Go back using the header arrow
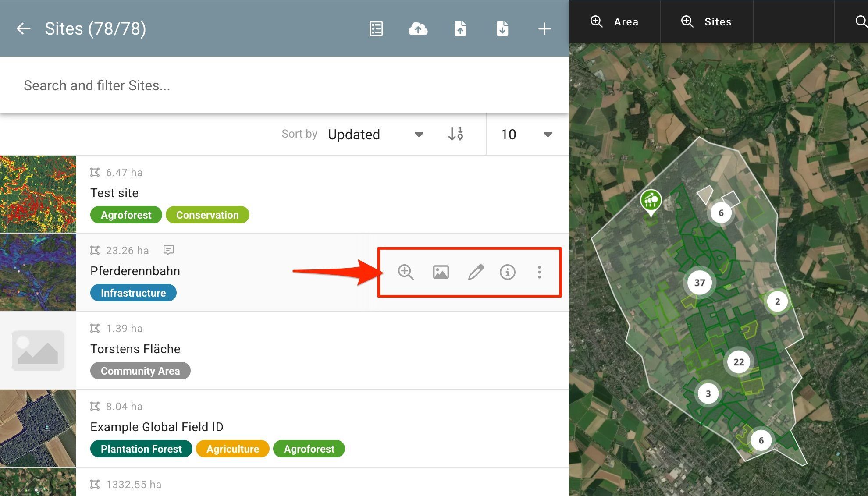Screen dimensions: 868x496 pos(23,29)
